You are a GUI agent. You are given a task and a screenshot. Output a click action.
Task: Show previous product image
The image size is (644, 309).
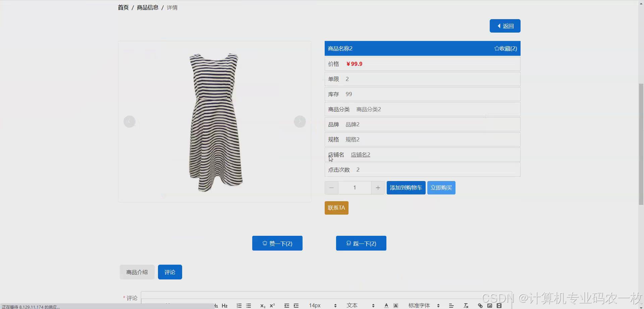(x=129, y=122)
